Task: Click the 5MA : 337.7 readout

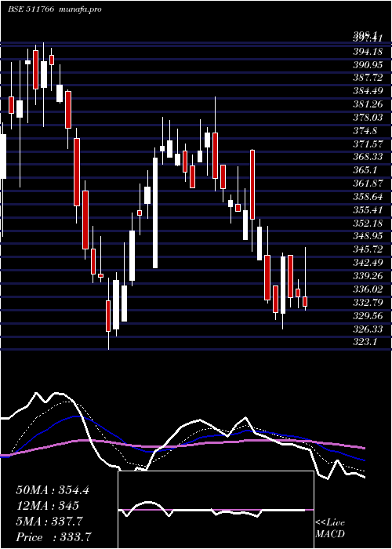Action: [x=49, y=522]
